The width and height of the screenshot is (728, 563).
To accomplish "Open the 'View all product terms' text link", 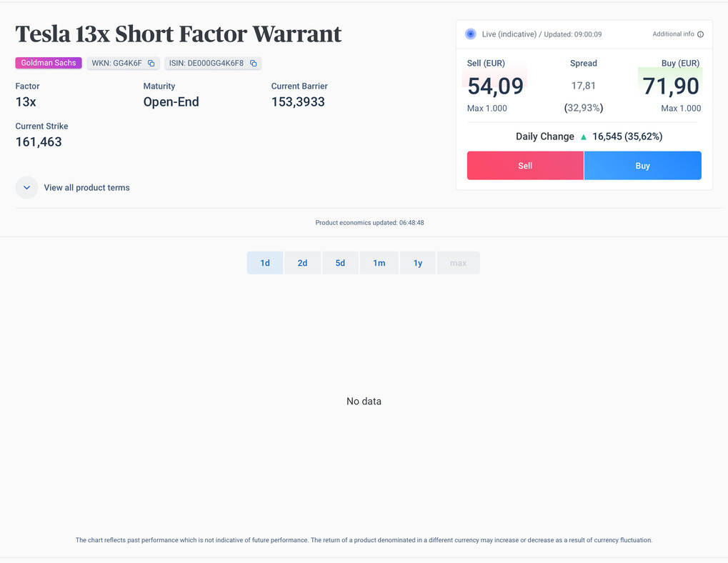I will (86, 188).
